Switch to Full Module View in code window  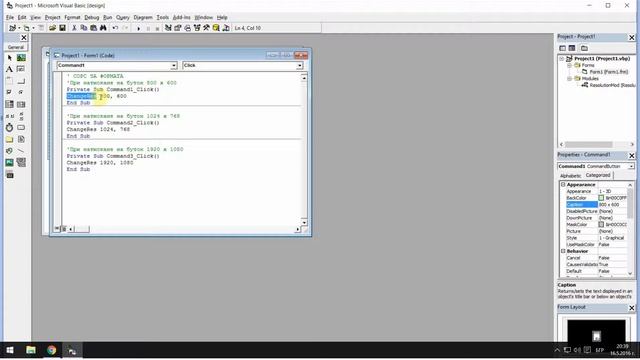point(64,229)
